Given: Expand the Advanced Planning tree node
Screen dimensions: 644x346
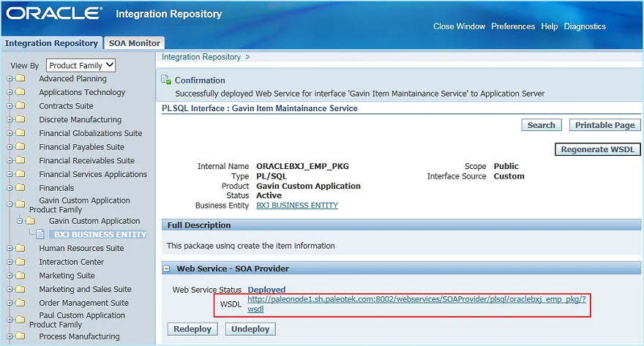Looking at the screenshot, I should pyautogui.click(x=10, y=78).
